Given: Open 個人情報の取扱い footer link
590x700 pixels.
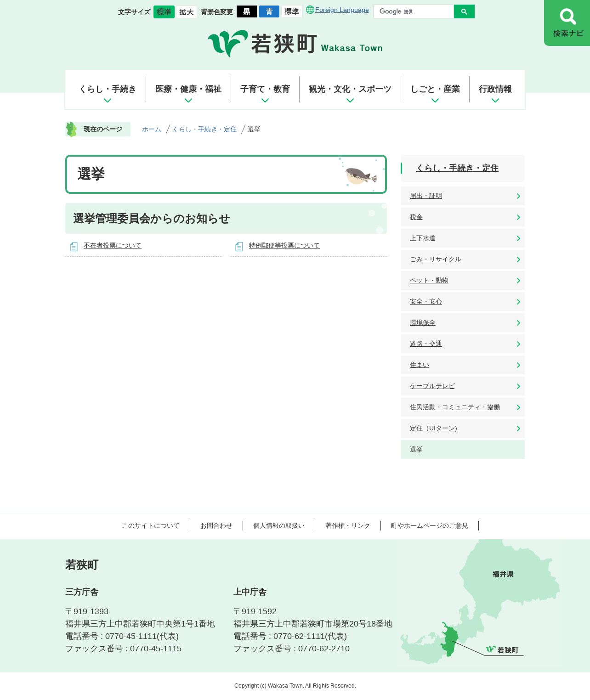Looking at the screenshot, I should pos(279,525).
